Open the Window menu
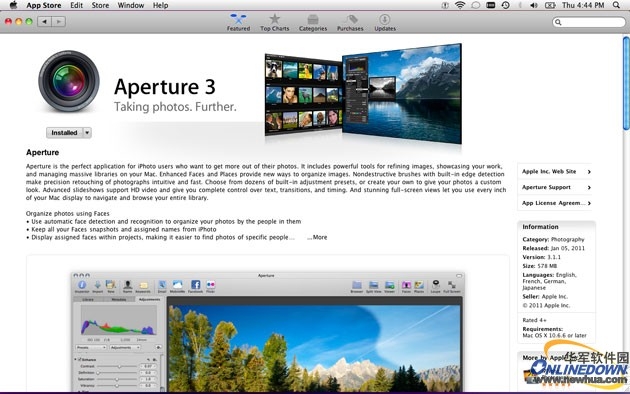Screen dimensions: 630x394 [x=131, y=5]
